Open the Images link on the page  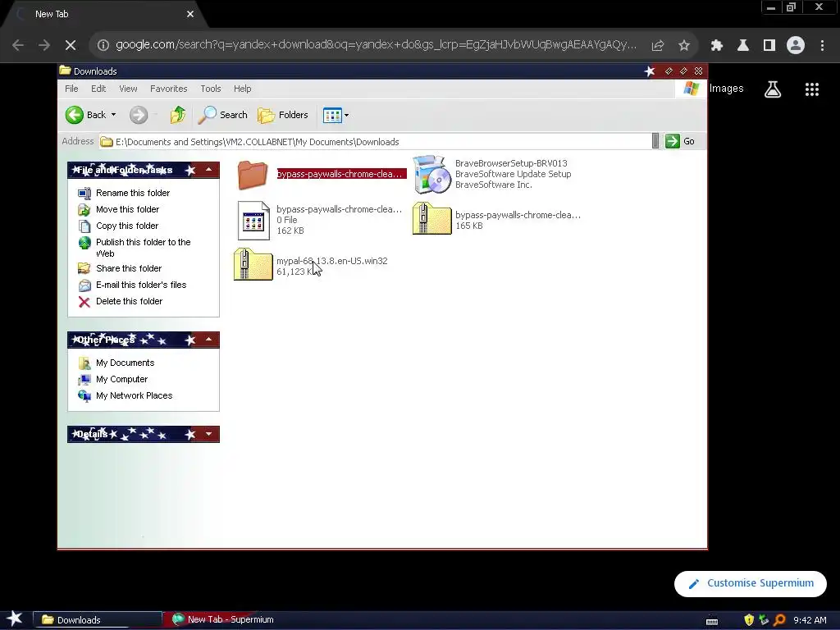[x=726, y=89]
